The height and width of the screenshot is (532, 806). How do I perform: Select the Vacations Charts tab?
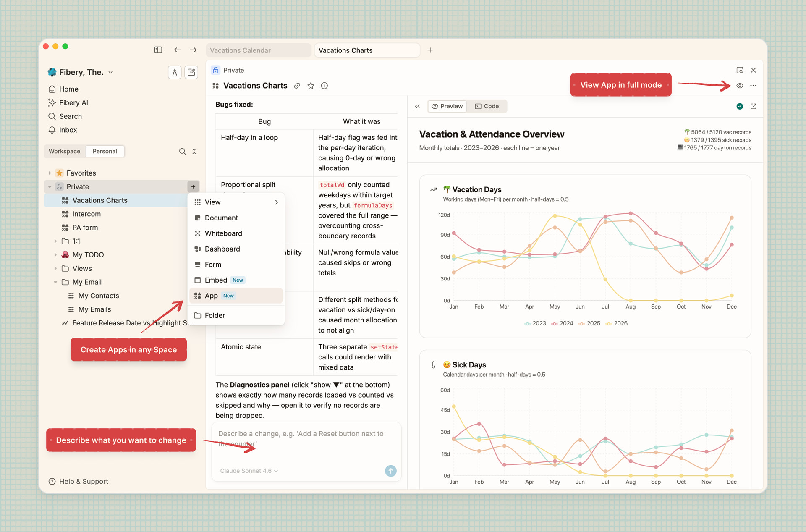click(x=367, y=50)
